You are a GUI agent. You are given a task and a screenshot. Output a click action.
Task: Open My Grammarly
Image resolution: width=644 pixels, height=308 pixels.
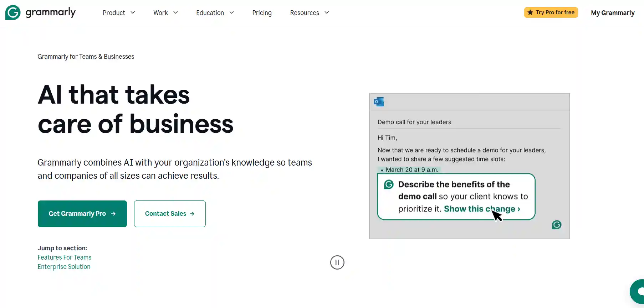[613, 12]
